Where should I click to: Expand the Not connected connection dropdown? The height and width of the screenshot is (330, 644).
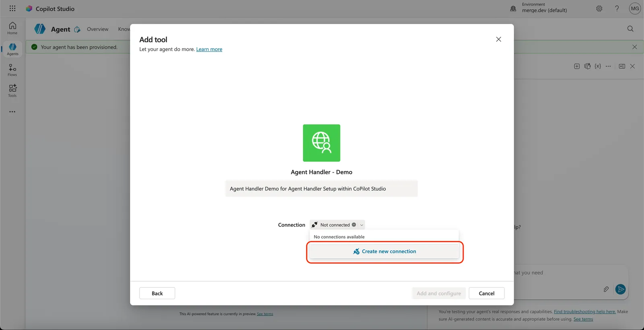[x=337, y=225]
